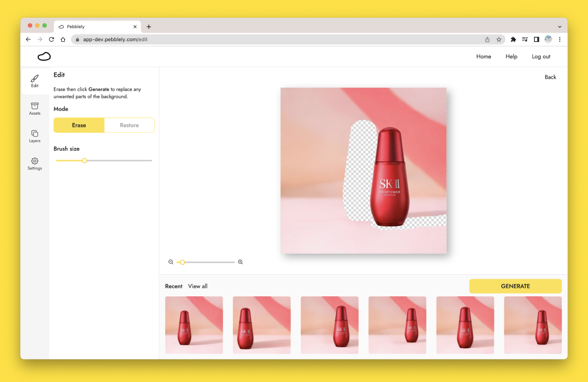Click the erased checkered area on canvas
Image resolution: width=588 pixels, height=382 pixels.
click(359, 171)
